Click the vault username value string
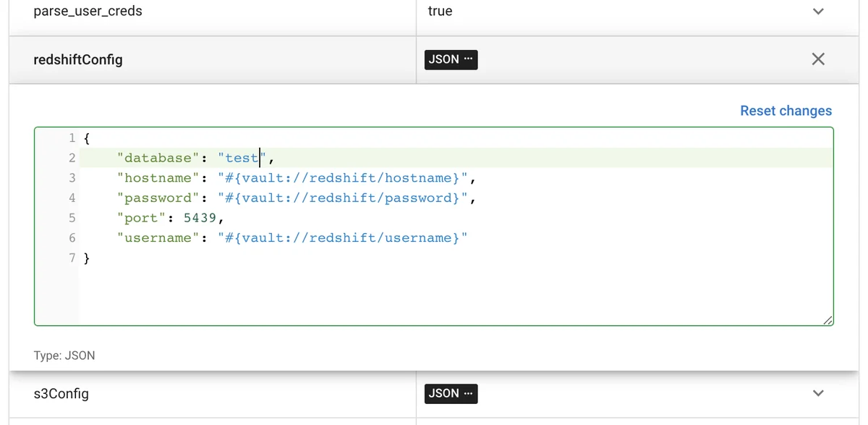The image size is (868, 425). 343,237
